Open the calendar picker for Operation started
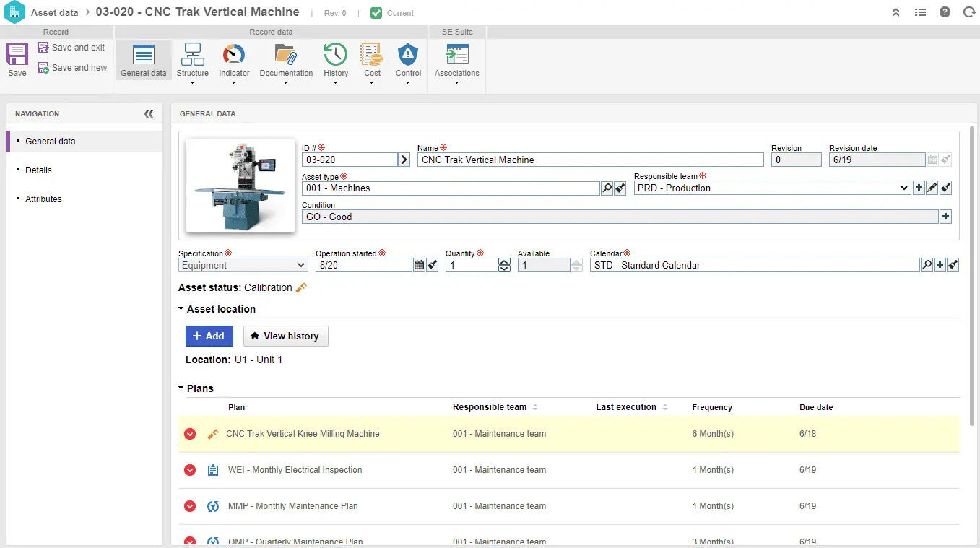Screen dimensions: 980x548 pos(419,265)
